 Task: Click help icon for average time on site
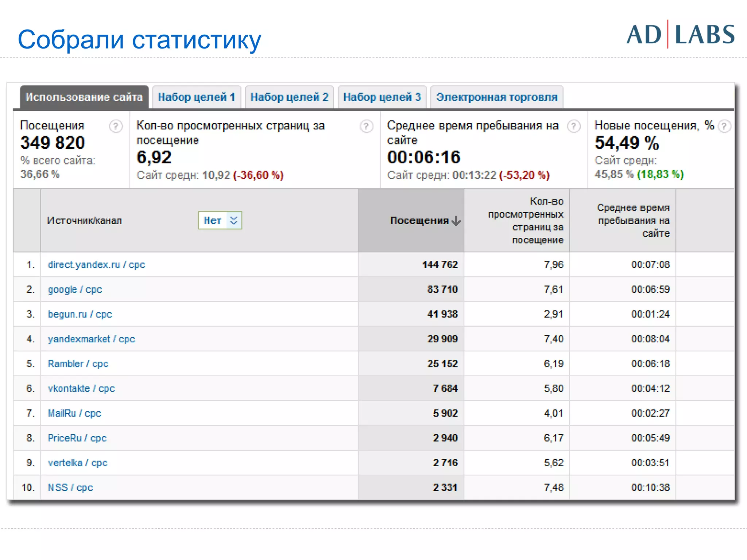pyautogui.click(x=573, y=127)
